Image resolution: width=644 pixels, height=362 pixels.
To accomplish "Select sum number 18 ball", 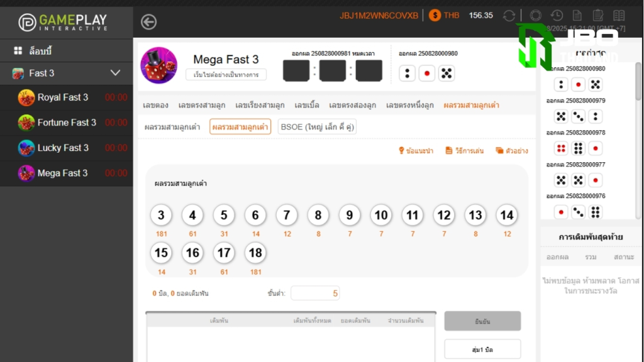I will [x=255, y=253].
